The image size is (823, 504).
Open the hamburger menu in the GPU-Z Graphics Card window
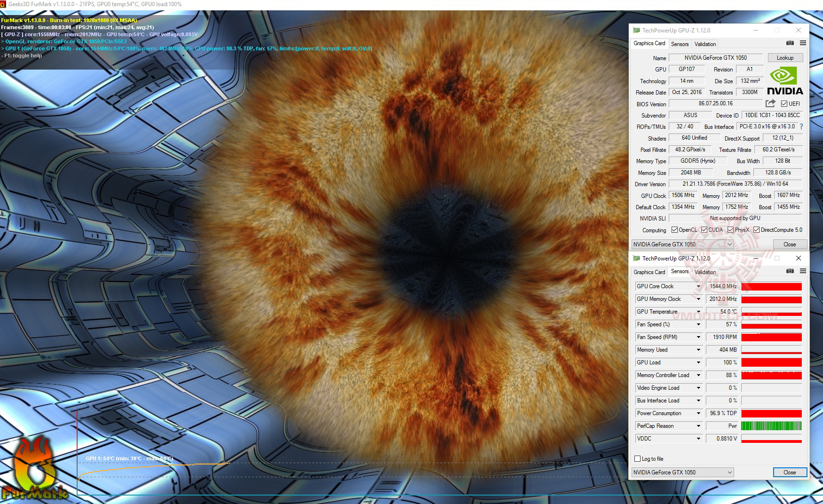coord(803,43)
